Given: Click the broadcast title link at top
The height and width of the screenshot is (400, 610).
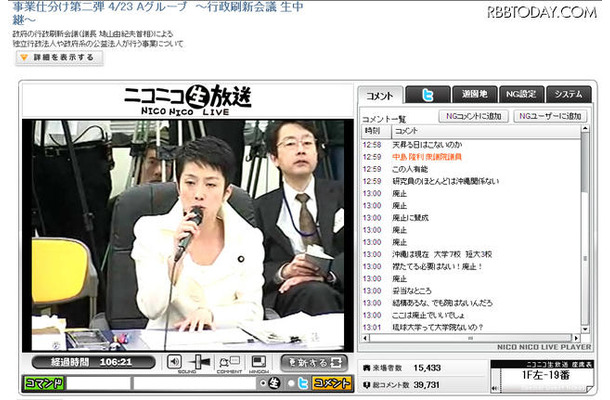Looking at the screenshot, I should (x=158, y=12).
